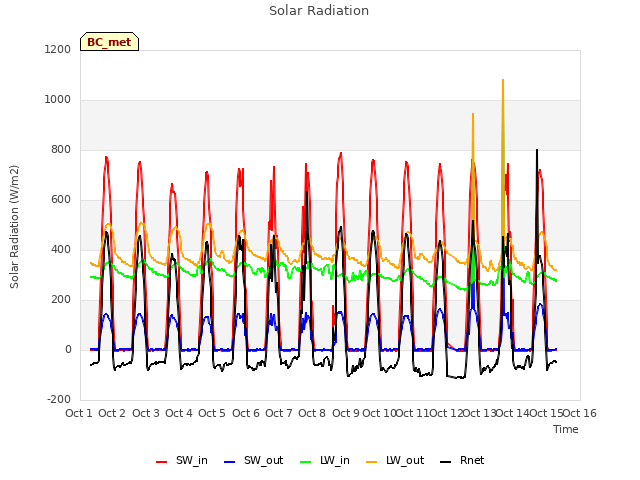Click the blue SW_out legend line marker

point(230,462)
